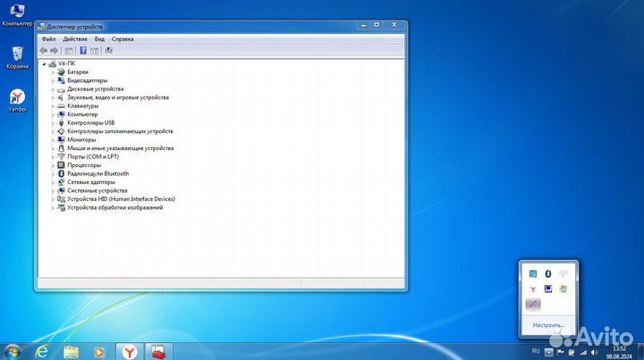
Task: Click the USB plug icon by Контроллеры USB
Action: (x=61, y=123)
